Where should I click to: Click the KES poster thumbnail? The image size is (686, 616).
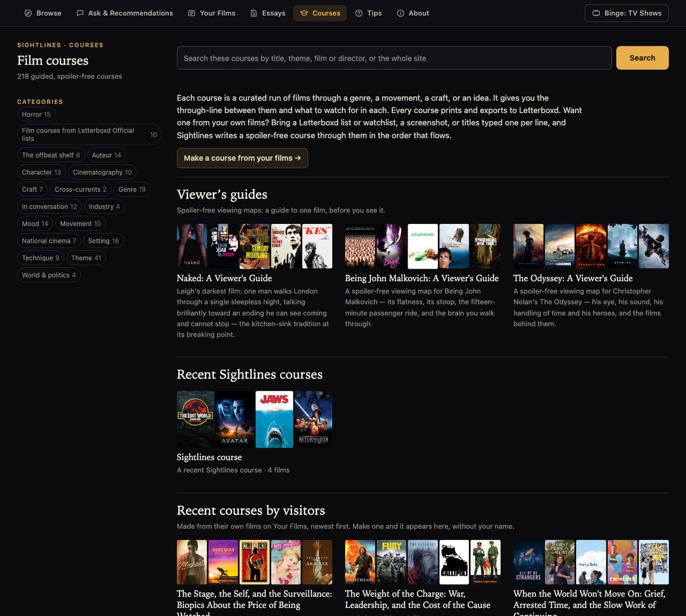tap(317, 246)
